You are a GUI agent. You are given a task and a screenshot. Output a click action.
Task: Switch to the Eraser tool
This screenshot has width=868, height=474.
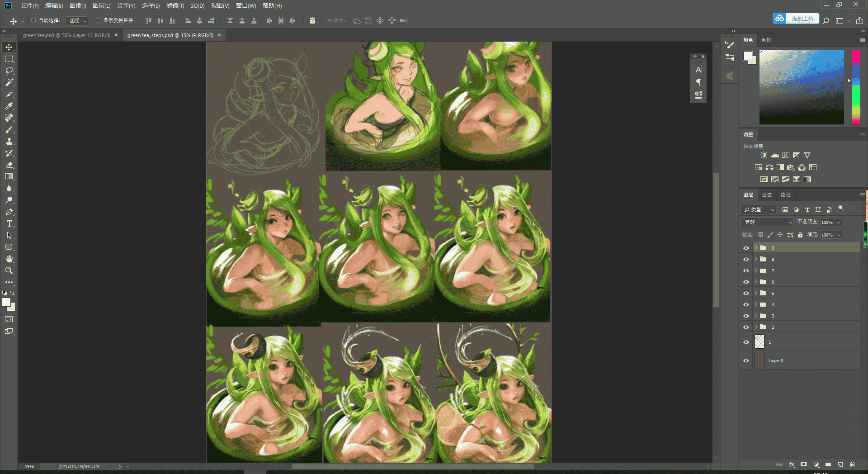pyautogui.click(x=9, y=165)
